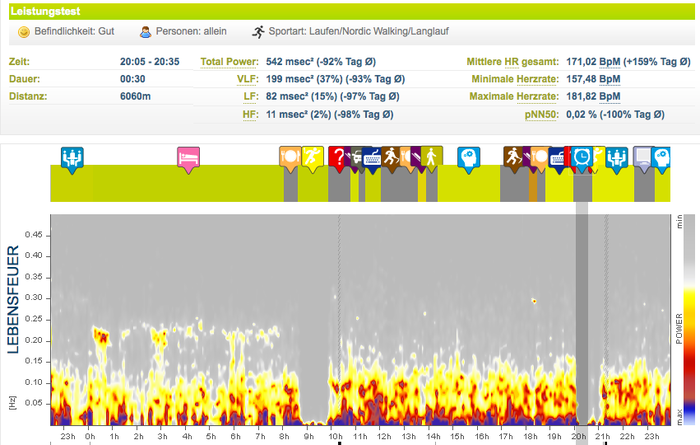Select the red question mark activity marker
The height and width of the screenshot is (445, 700).
[338, 156]
